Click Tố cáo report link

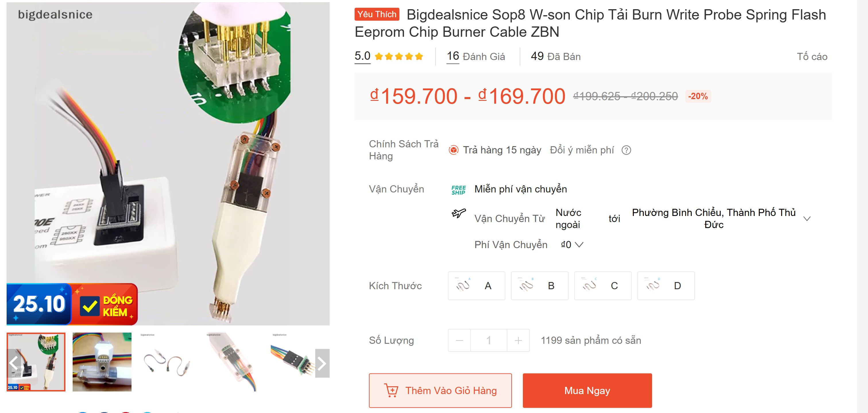click(x=812, y=57)
